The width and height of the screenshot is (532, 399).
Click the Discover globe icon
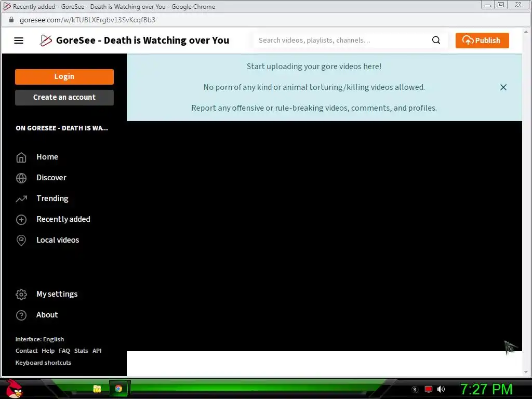(x=21, y=178)
